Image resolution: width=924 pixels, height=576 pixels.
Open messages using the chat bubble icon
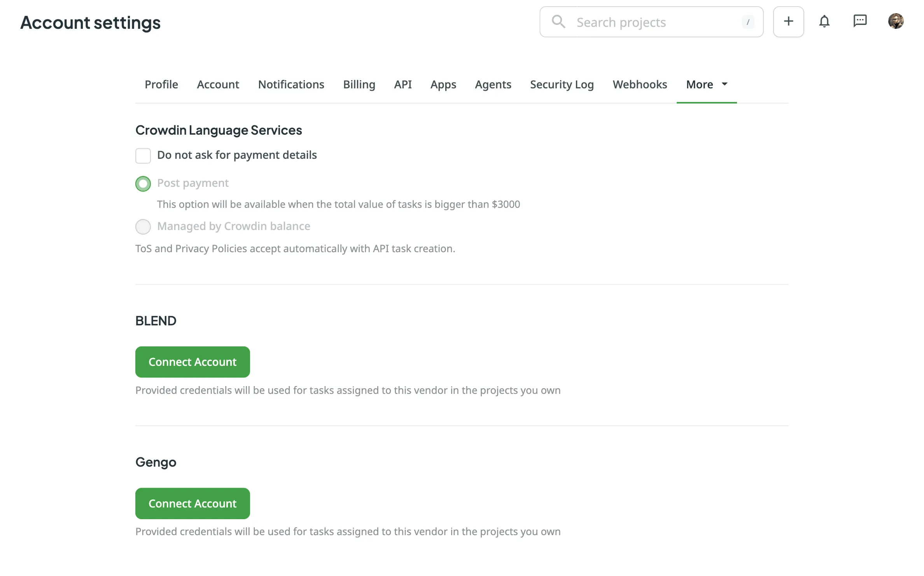[860, 21]
